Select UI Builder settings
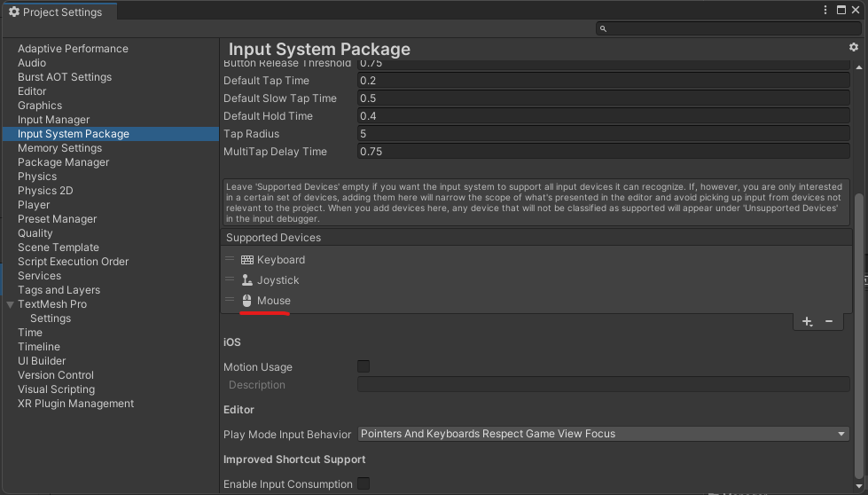Viewport: 868px width, 495px height. [x=42, y=361]
